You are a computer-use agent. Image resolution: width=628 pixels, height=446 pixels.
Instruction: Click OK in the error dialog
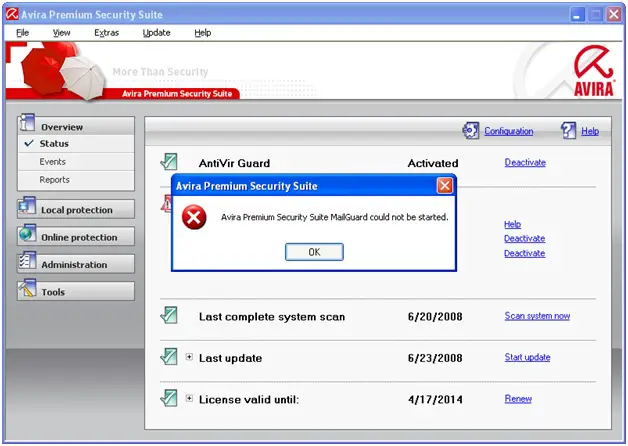pos(314,252)
